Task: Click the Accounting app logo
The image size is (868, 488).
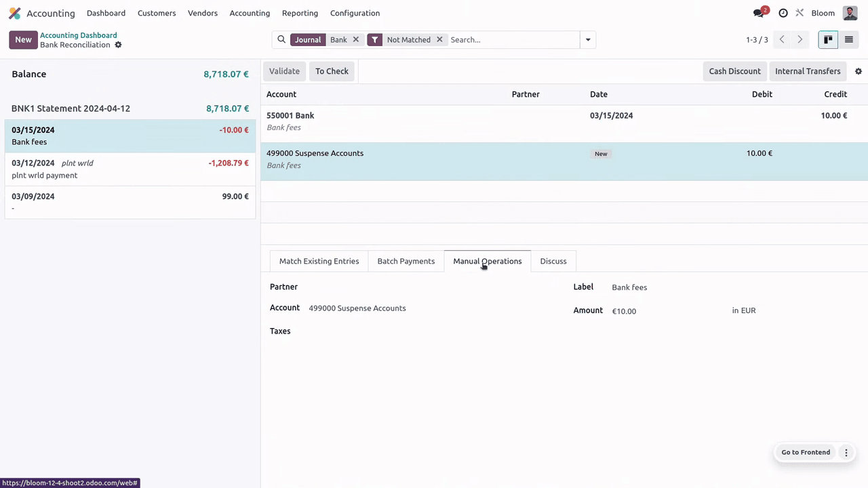Action: coord(14,13)
